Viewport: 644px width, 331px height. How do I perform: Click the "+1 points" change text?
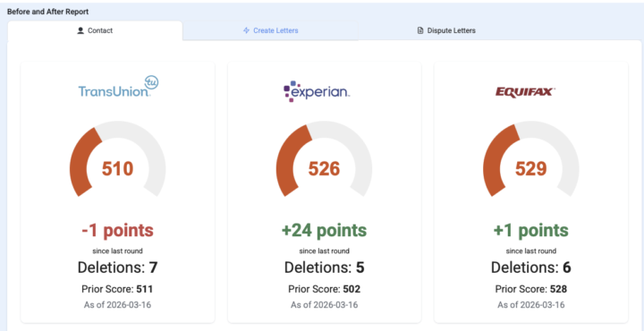(531, 231)
